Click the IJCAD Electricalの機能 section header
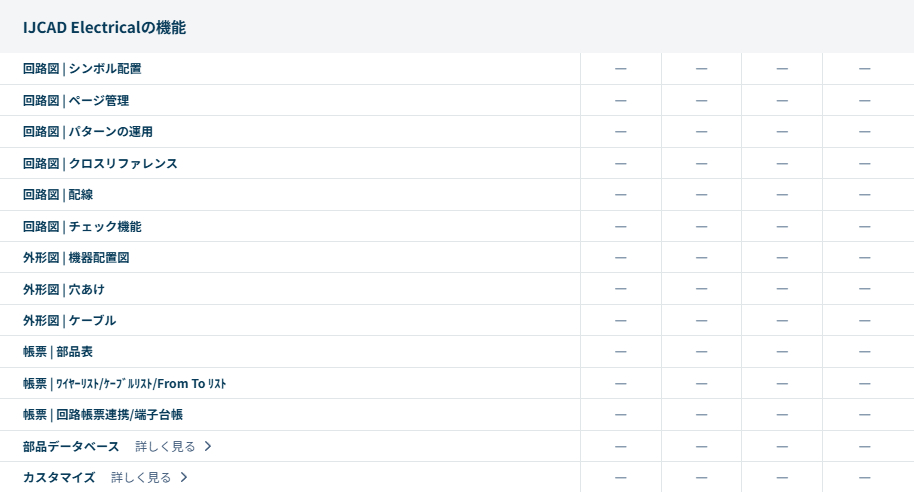This screenshot has width=914, height=492. [104, 27]
